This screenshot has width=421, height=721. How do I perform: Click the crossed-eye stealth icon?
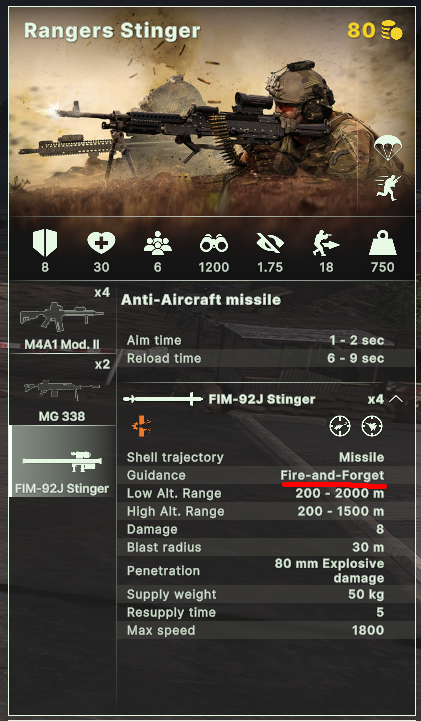point(270,243)
